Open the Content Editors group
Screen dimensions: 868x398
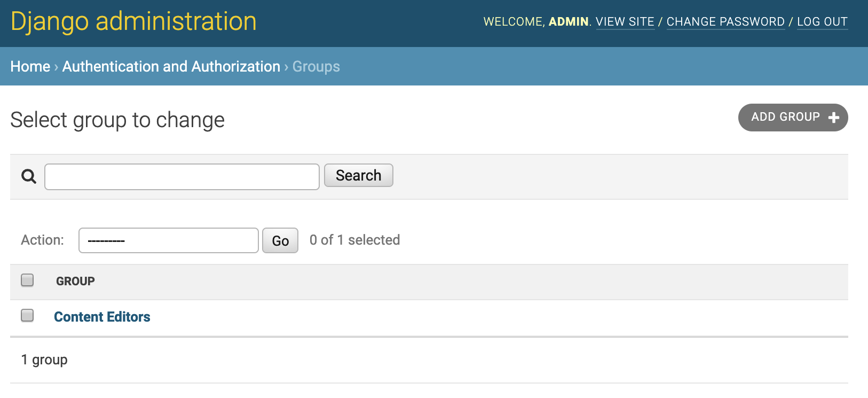(x=102, y=317)
